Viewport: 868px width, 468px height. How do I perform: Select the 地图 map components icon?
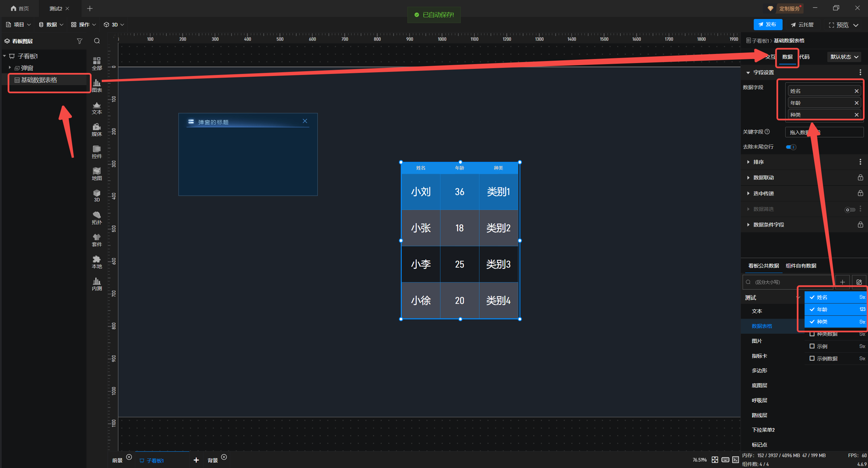(x=97, y=174)
